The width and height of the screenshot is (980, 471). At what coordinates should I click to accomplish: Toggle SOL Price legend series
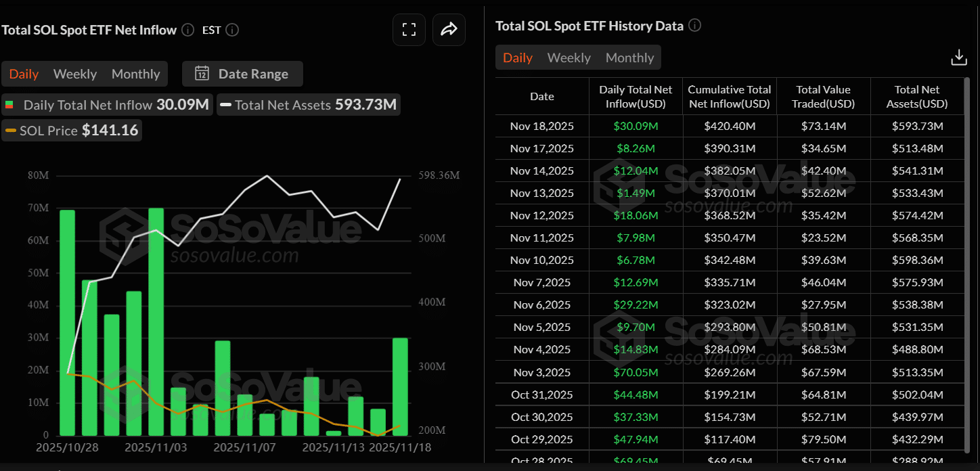[x=72, y=130]
